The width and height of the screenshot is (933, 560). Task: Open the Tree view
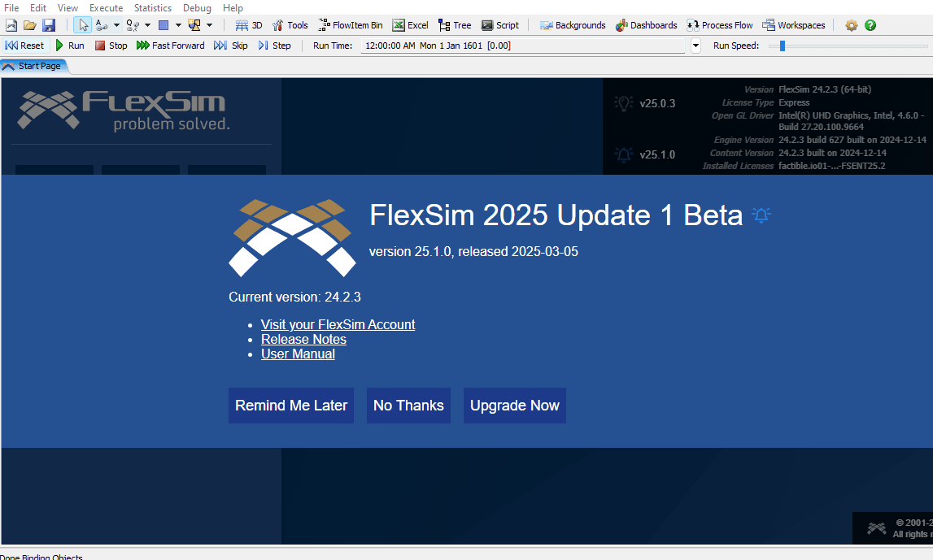(455, 25)
